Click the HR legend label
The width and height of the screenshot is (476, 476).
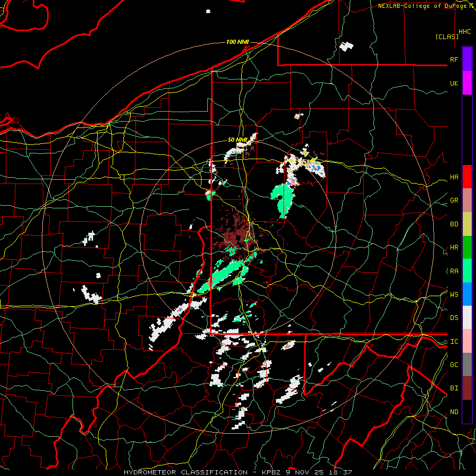[454, 248]
